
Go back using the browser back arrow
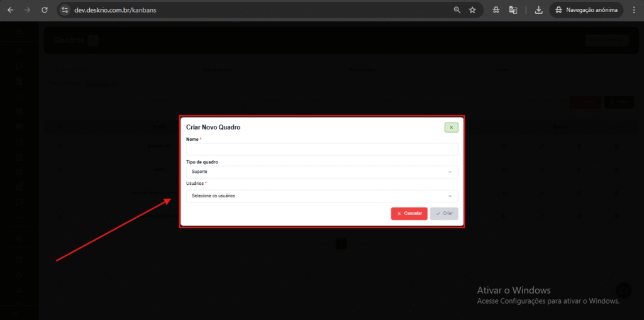tap(10, 10)
